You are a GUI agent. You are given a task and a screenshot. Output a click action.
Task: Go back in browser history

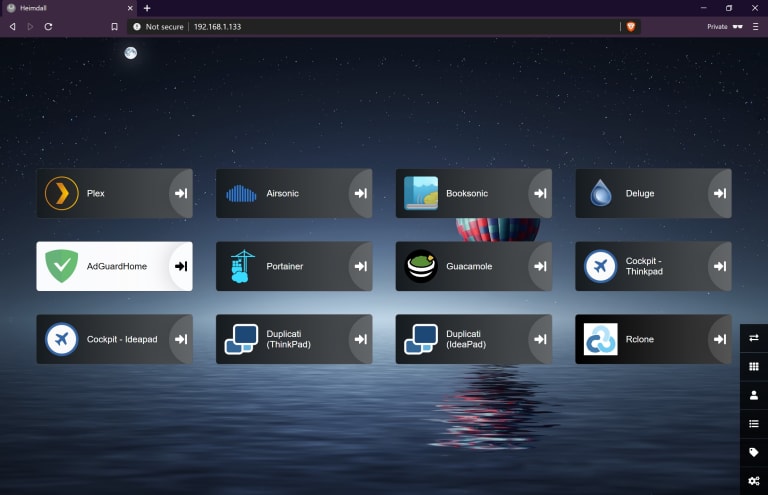click(x=13, y=26)
